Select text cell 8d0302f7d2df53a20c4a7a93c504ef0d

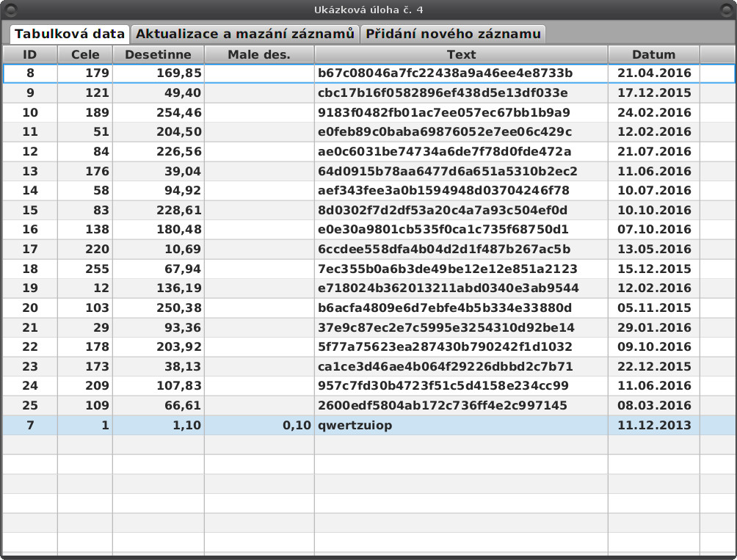tap(461, 211)
